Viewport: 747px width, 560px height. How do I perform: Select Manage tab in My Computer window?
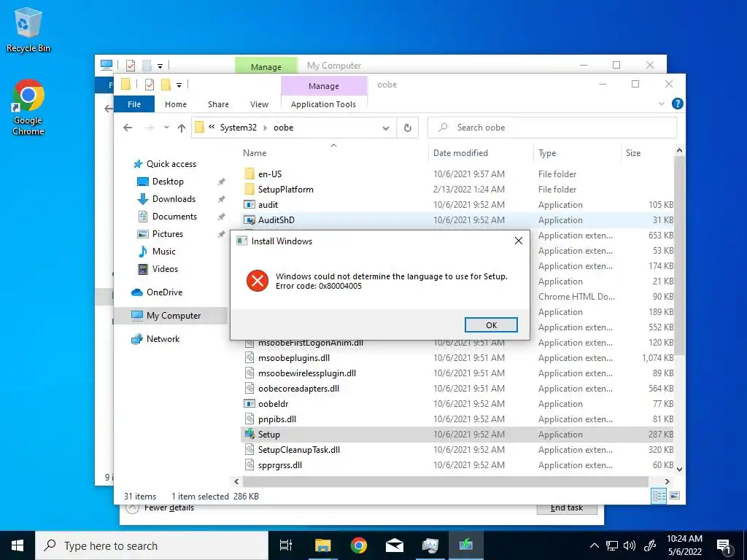click(266, 66)
